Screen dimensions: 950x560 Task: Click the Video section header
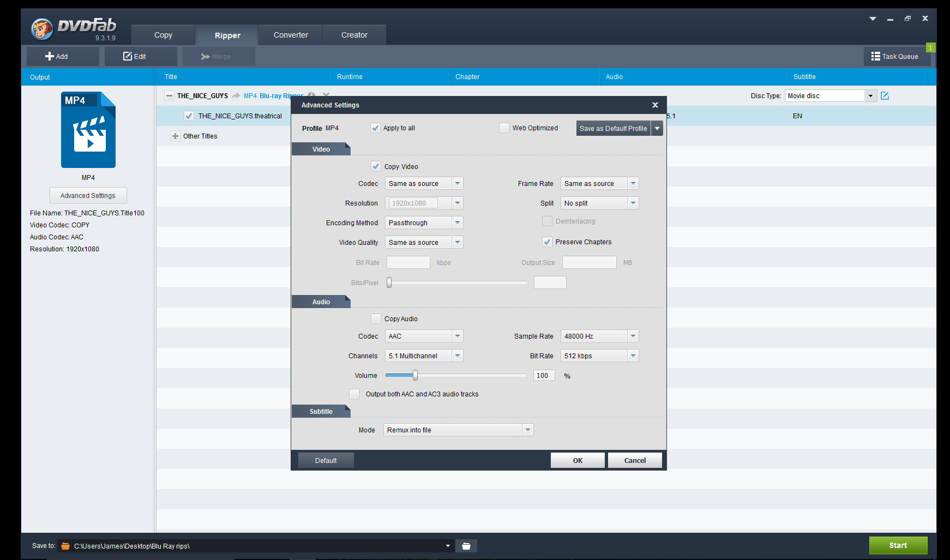click(x=321, y=149)
